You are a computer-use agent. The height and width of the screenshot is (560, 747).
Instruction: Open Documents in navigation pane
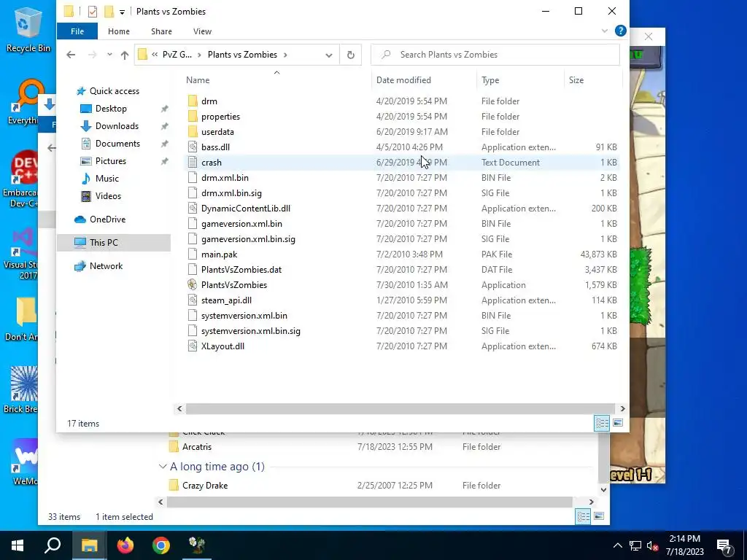pyautogui.click(x=117, y=144)
